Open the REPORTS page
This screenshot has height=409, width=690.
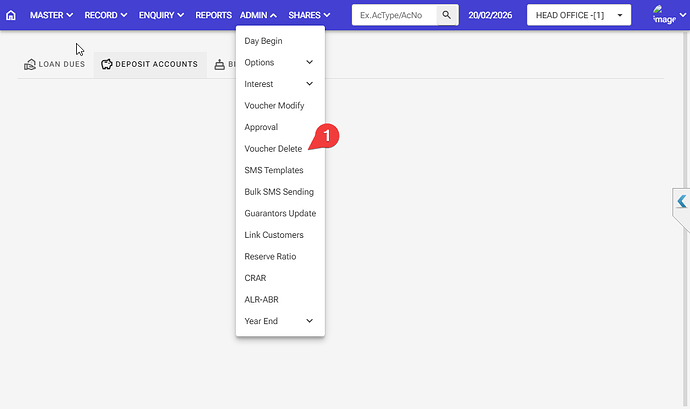213,16
